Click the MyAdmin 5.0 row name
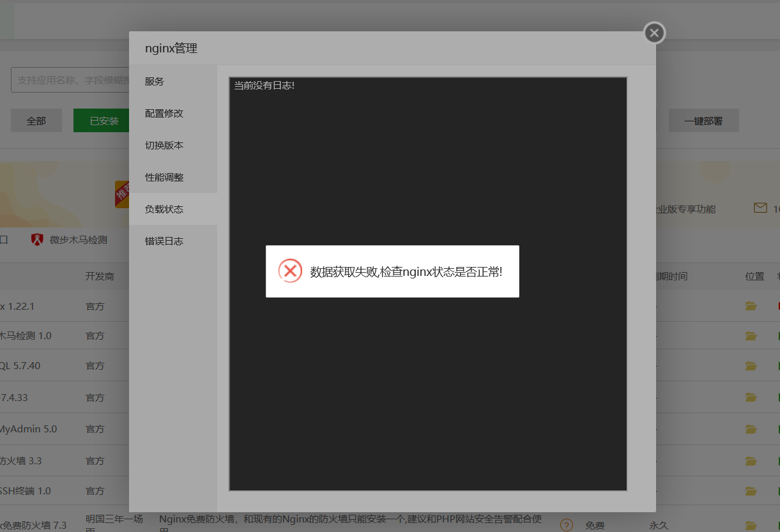The width and height of the screenshot is (780, 532). click(x=28, y=429)
